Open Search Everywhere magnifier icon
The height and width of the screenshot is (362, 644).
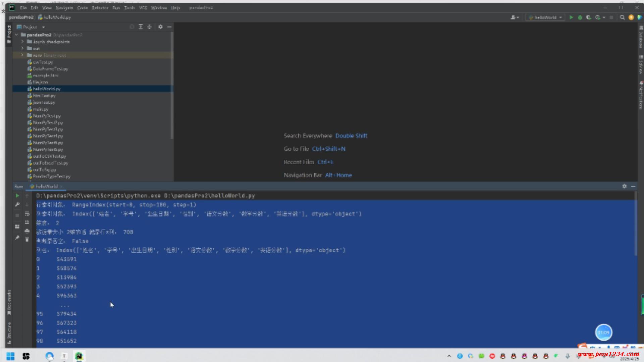point(622,17)
